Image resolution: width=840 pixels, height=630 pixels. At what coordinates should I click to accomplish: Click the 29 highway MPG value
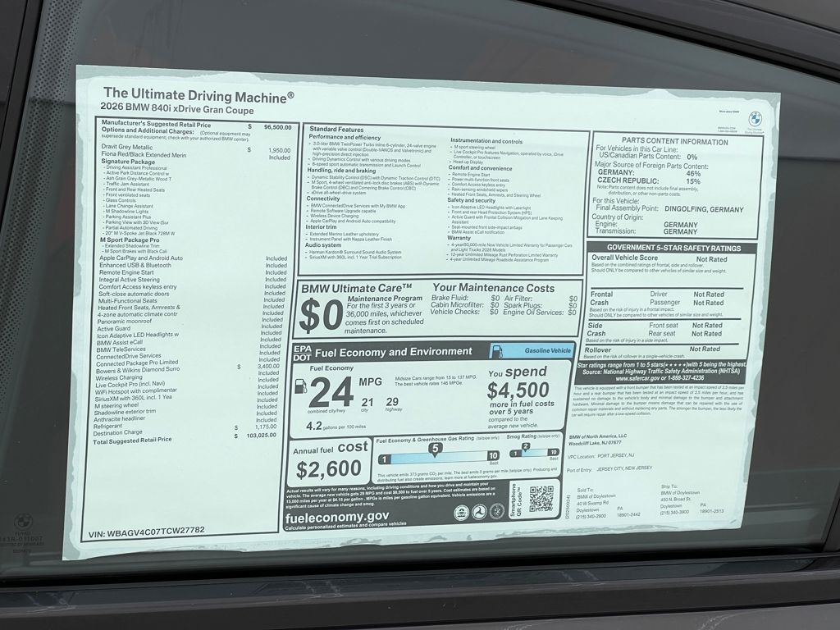(x=392, y=401)
